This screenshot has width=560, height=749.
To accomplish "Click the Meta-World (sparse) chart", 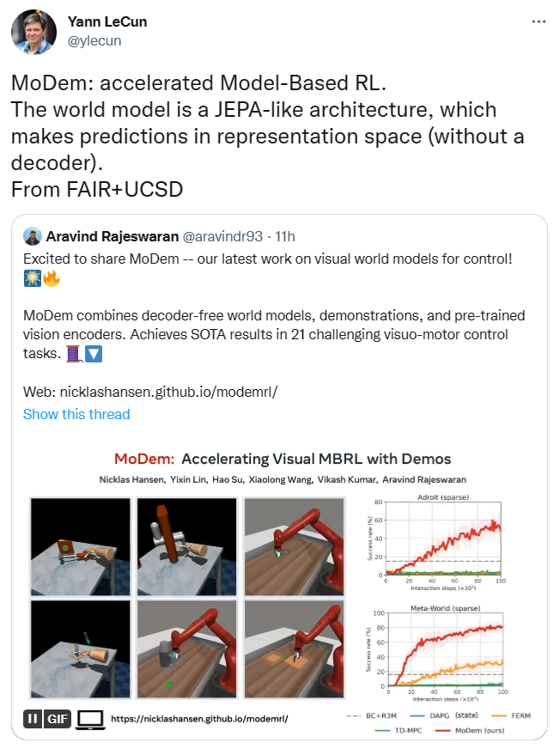I will [444, 649].
